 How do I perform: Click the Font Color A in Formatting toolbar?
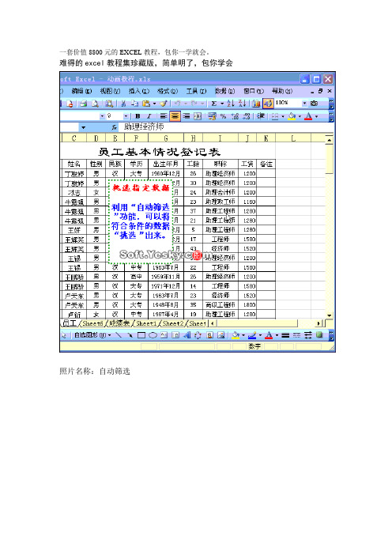tap(308, 116)
